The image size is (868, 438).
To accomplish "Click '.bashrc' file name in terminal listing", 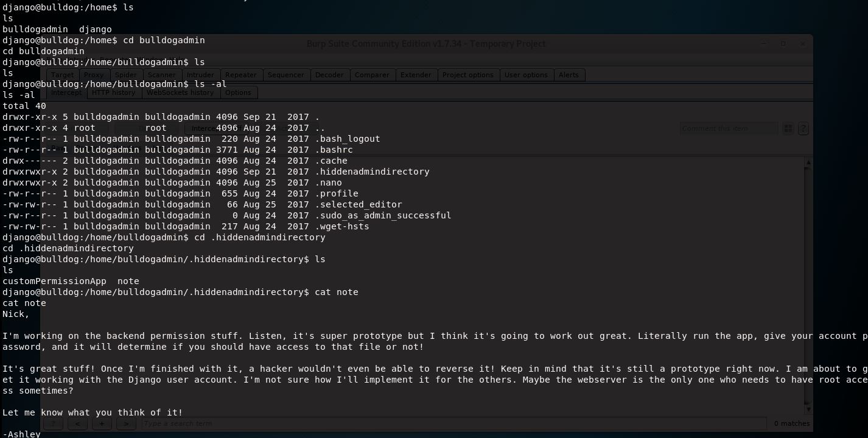I will pos(334,150).
